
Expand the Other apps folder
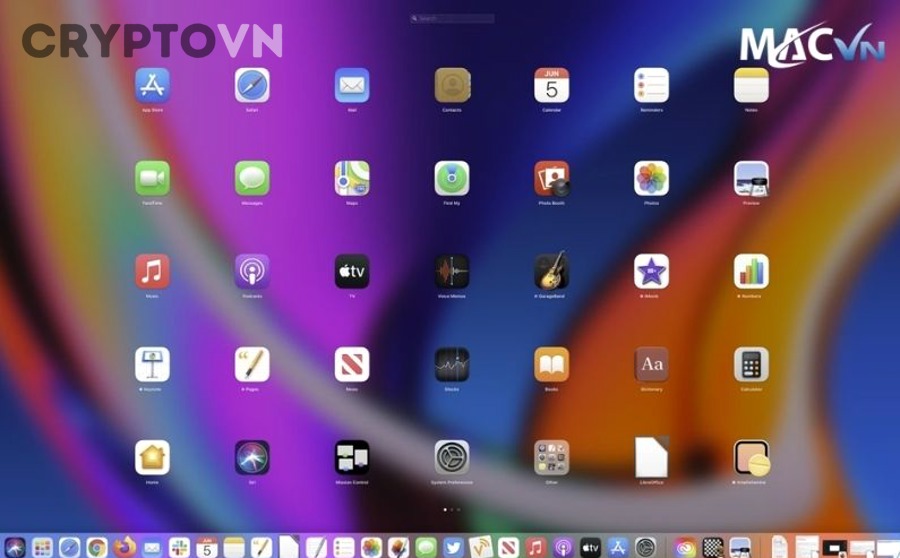click(x=552, y=457)
